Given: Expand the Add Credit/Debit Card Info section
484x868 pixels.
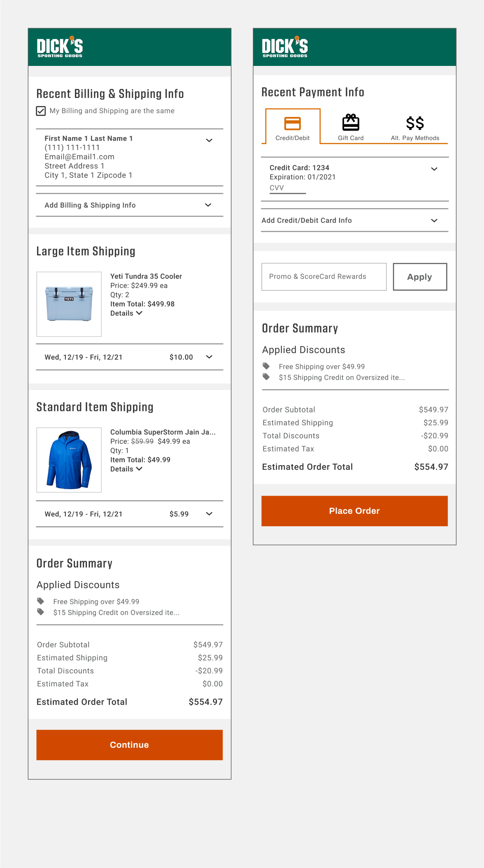Looking at the screenshot, I should click(355, 220).
